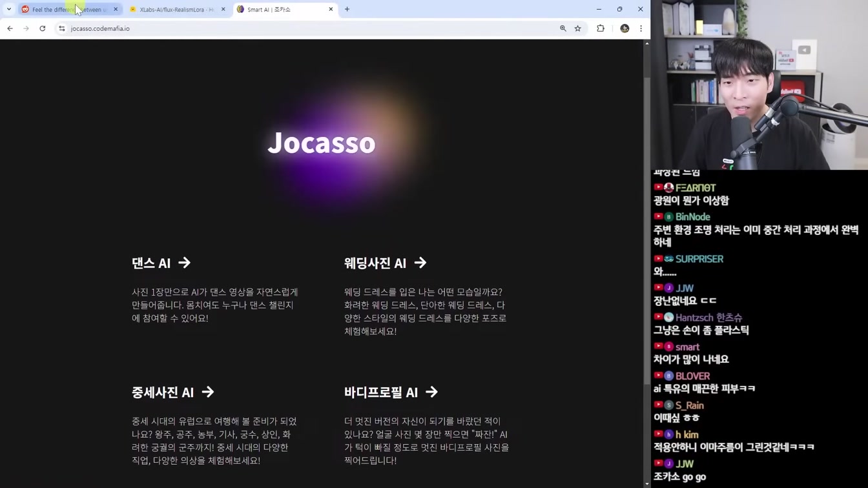Click chat username smart
The width and height of the screenshot is (868, 488).
688,347
